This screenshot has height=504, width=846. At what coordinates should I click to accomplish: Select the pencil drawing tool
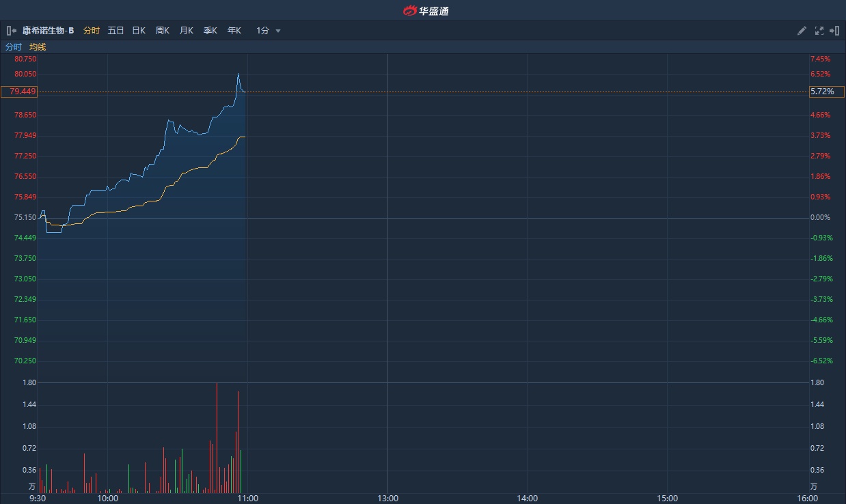click(x=802, y=31)
